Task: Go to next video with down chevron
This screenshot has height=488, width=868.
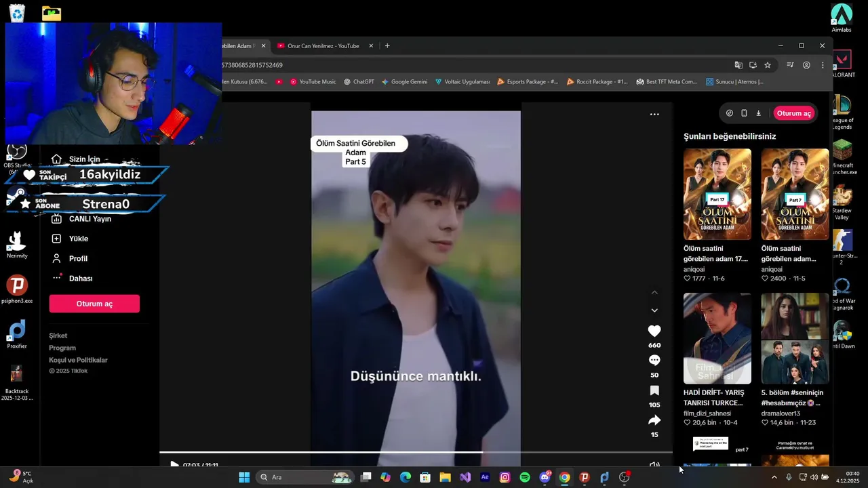Action: coord(654,310)
